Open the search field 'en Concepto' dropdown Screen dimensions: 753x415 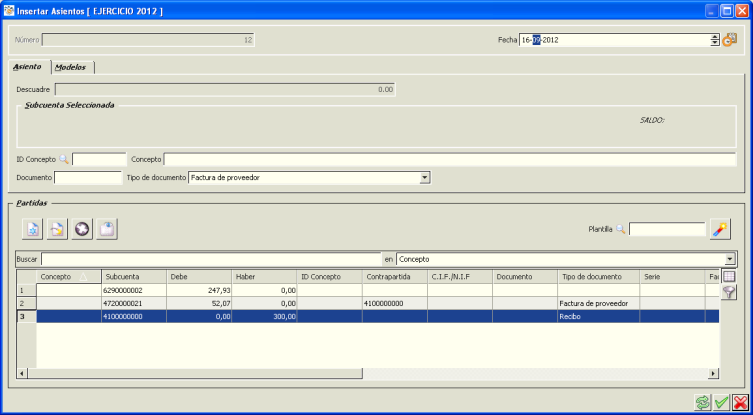tap(730, 259)
